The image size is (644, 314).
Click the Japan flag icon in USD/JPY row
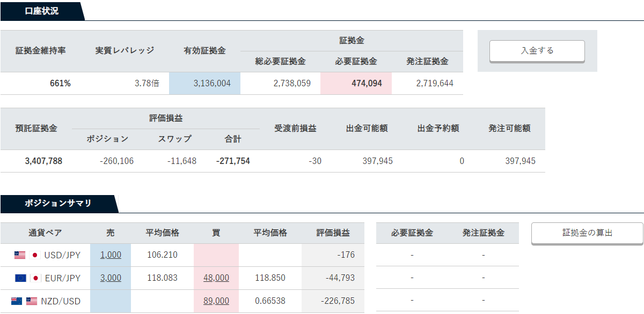pos(35,255)
